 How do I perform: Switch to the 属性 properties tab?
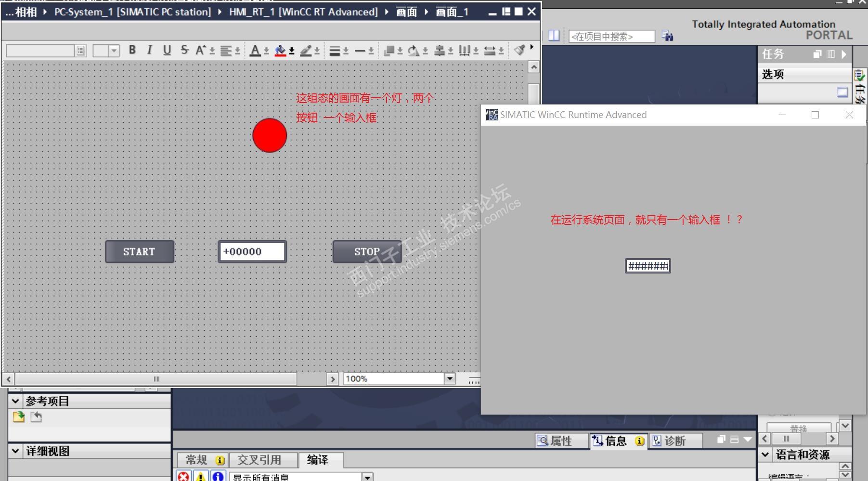561,441
